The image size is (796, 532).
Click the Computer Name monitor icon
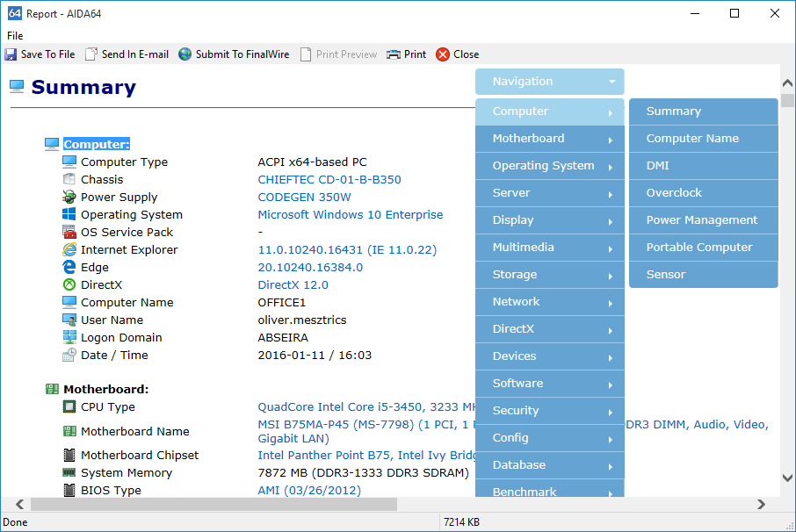coord(69,302)
